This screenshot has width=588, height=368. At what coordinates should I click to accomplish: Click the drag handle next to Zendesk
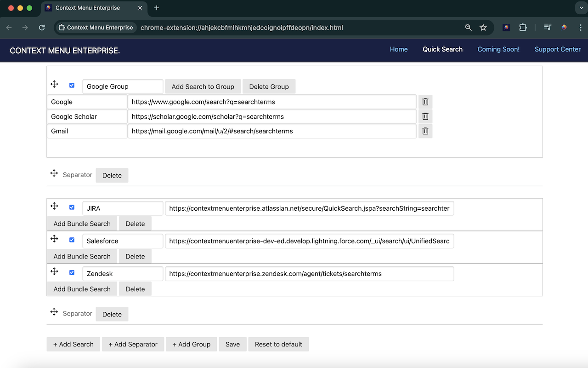[54, 271]
